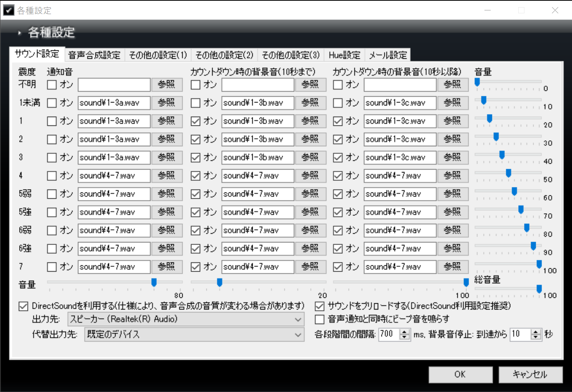The height and width of the screenshot is (392, 572).
Task: Open the 音声合成設定 tab
Action: coord(94,55)
